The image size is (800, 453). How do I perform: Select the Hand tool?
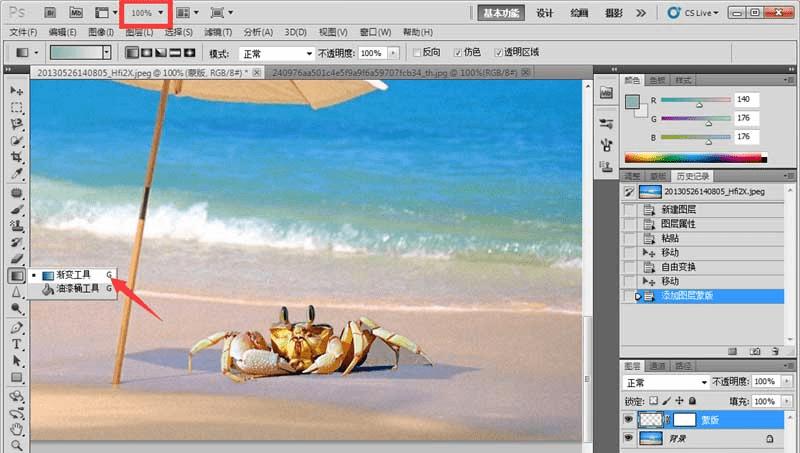click(x=17, y=428)
